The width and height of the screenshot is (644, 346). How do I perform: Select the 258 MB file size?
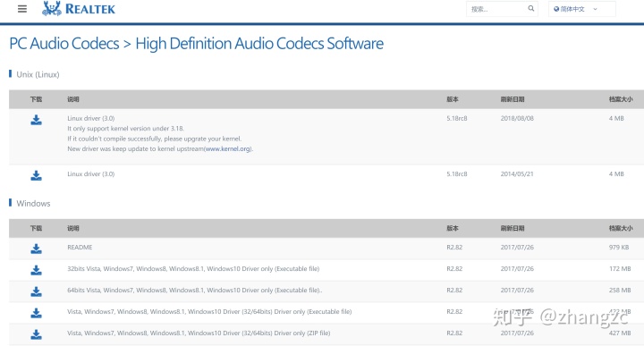(x=620, y=291)
